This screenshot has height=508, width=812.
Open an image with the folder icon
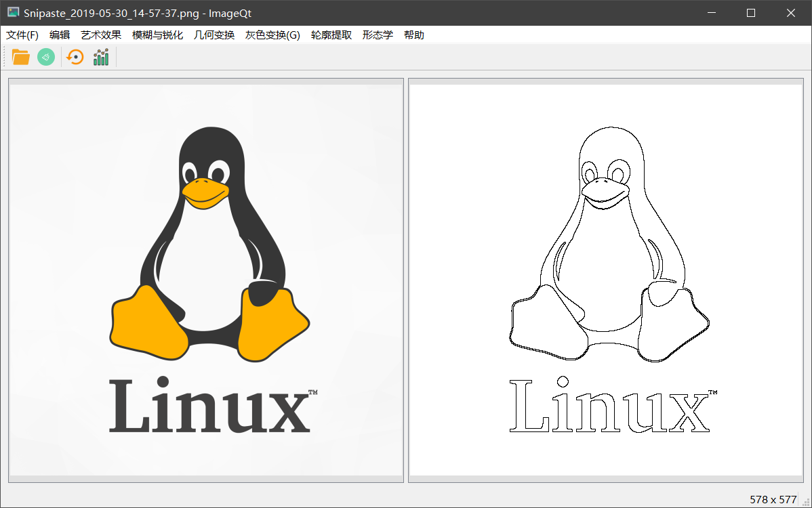[x=21, y=57]
